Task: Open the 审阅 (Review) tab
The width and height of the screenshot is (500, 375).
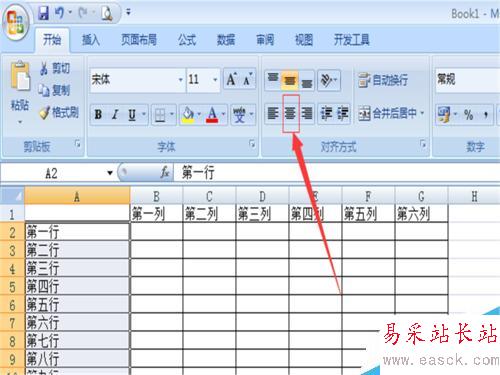Action: [x=265, y=40]
